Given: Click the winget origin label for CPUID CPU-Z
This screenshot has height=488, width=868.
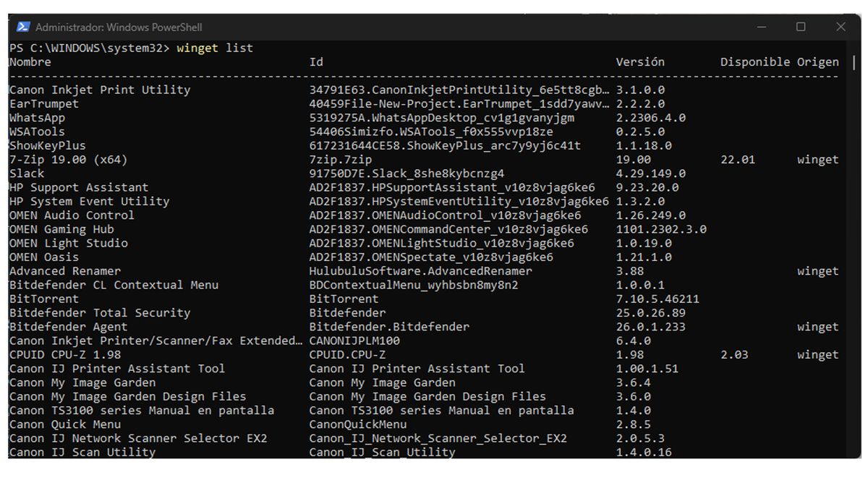Looking at the screenshot, I should 818,354.
